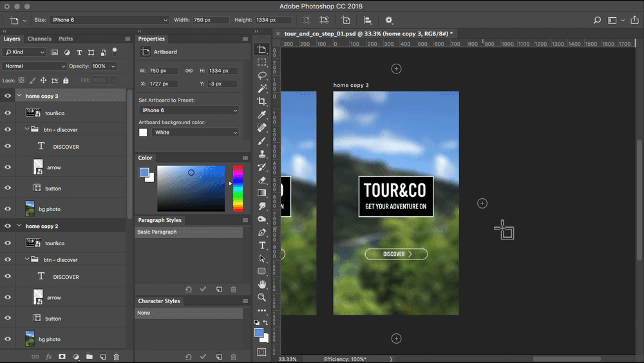The height and width of the screenshot is (363, 644).
Task: Toggle visibility of home copy 2 artboard
Action: [8, 227]
